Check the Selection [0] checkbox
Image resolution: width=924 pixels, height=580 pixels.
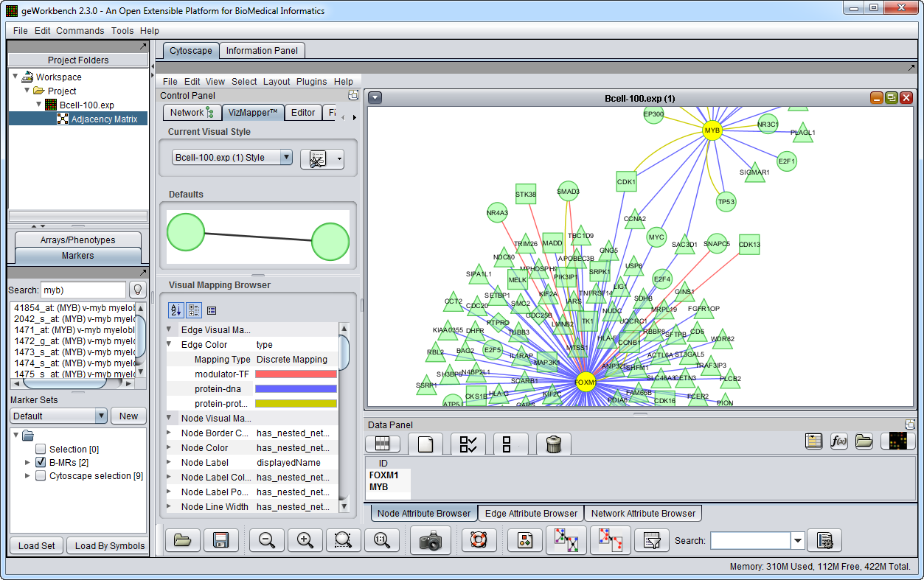[41, 449]
